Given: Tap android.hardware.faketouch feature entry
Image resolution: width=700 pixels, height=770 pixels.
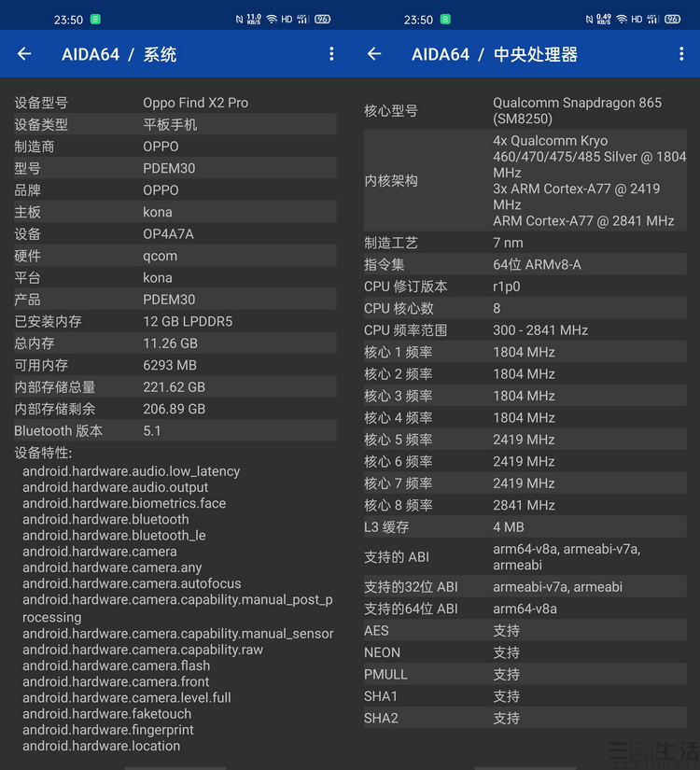Looking at the screenshot, I should coord(106,714).
